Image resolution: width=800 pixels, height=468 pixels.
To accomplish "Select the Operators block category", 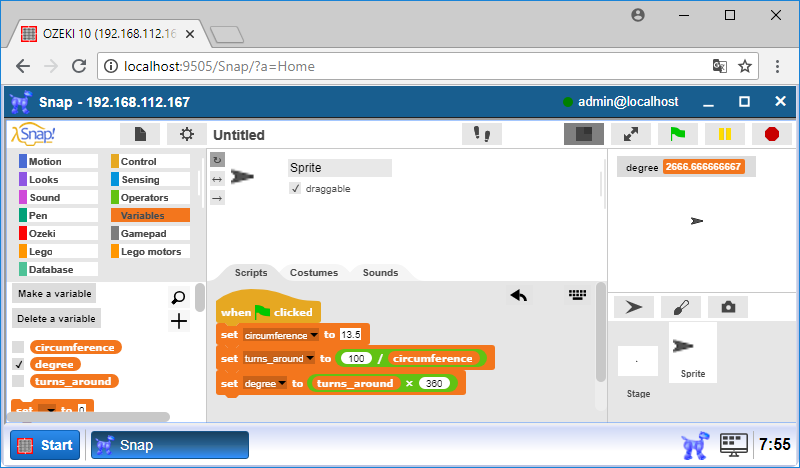I will (150, 198).
